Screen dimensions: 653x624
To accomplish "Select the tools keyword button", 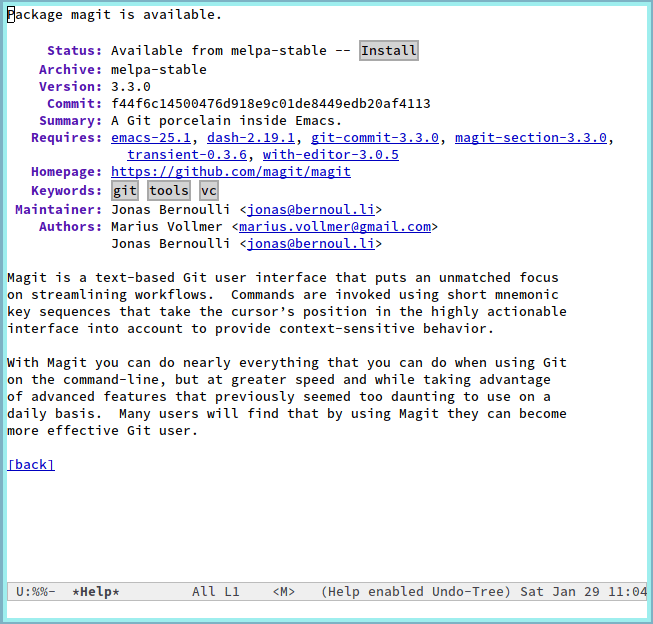I will click(x=169, y=191).
